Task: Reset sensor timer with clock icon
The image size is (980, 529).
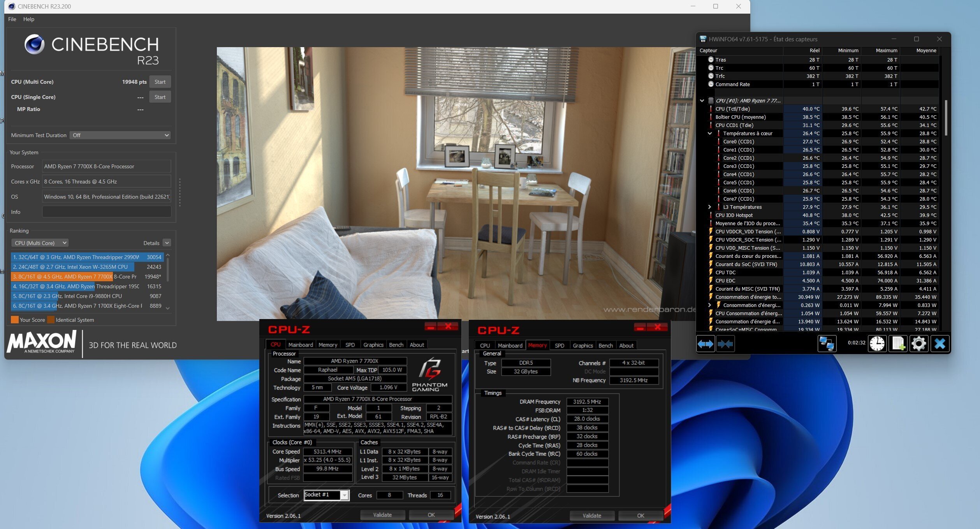Action: [x=877, y=344]
